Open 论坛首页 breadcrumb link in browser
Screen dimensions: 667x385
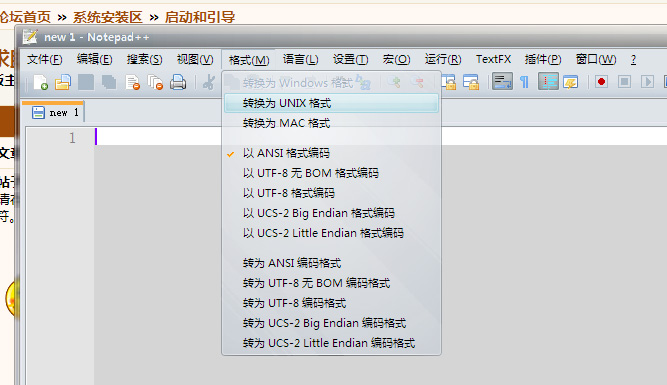tap(26, 17)
